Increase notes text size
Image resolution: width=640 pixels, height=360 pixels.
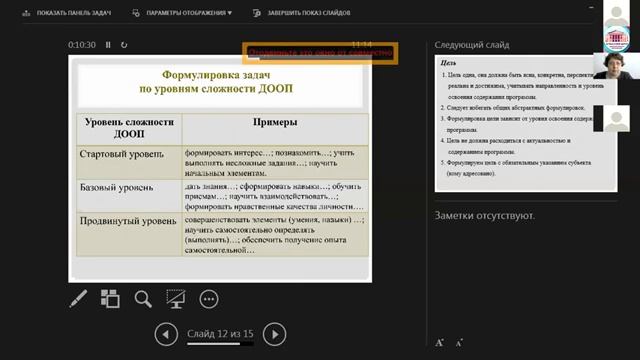[439, 343]
